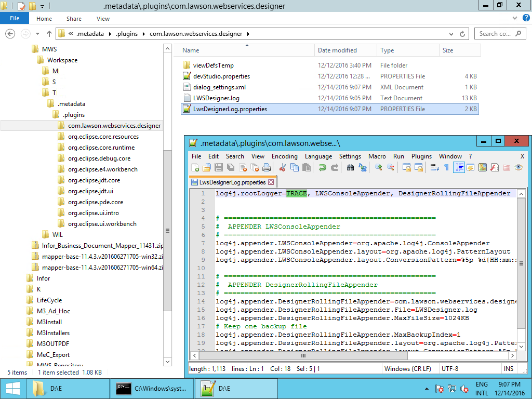Click the Cut scissors icon
532x399 pixels.
point(283,167)
